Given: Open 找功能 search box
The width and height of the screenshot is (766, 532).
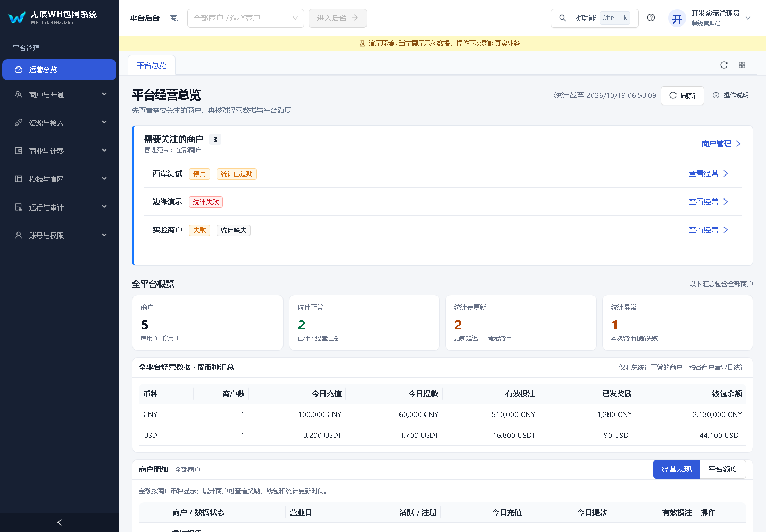Looking at the screenshot, I should (x=595, y=18).
